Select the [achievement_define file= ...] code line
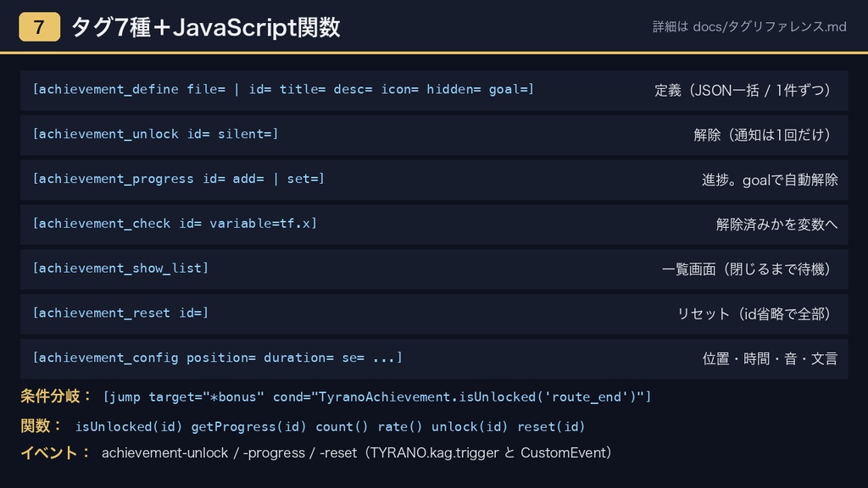Screen dimensions: 868x488 pyautogui.click(x=283, y=89)
